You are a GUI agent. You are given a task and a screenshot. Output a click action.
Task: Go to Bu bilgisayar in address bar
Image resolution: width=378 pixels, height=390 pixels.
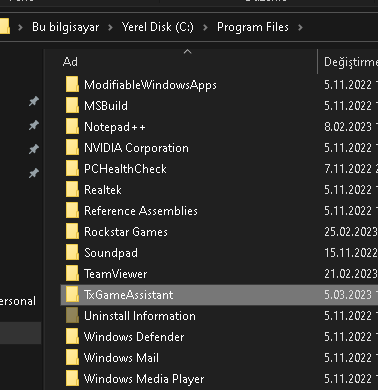point(66,27)
